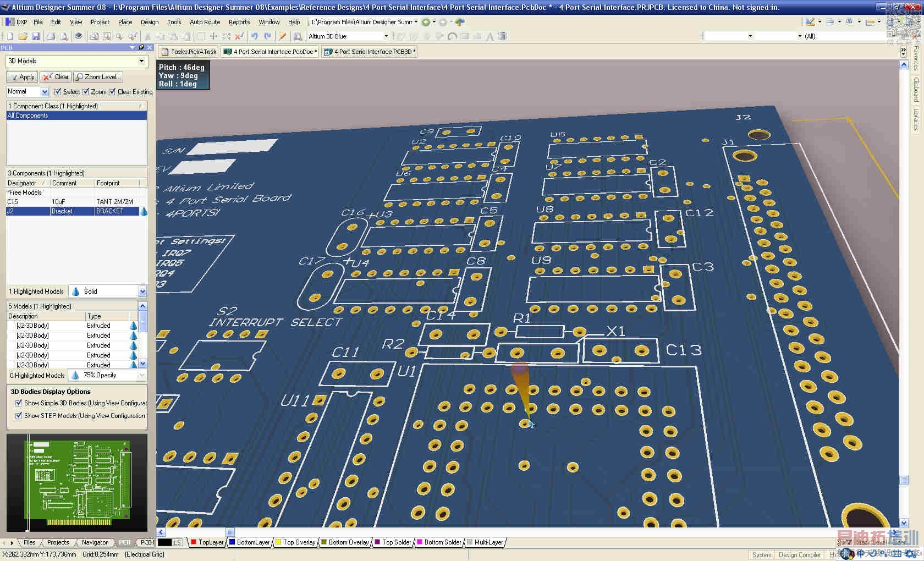Open the 3D Models panel dropdown
924x561 pixels.
(x=141, y=61)
